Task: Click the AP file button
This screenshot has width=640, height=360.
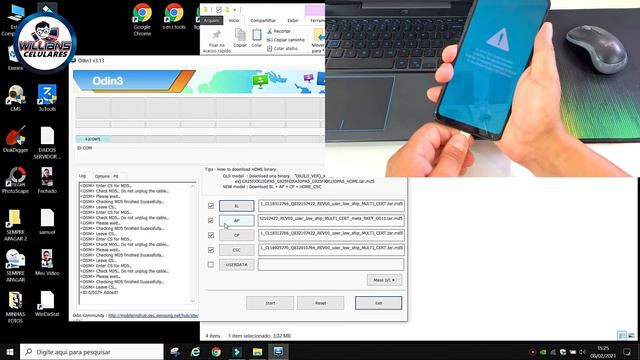Action: [237, 220]
